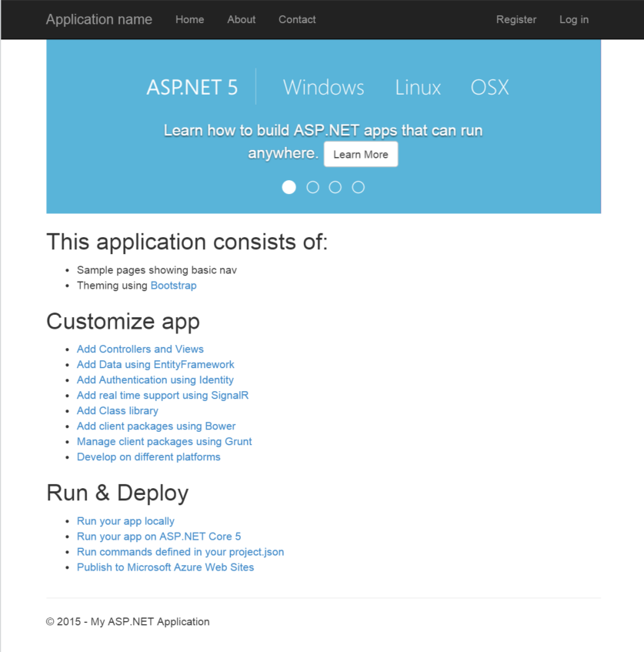The width and height of the screenshot is (644, 652).
Task: Open the Home nav item
Action: coord(189,19)
